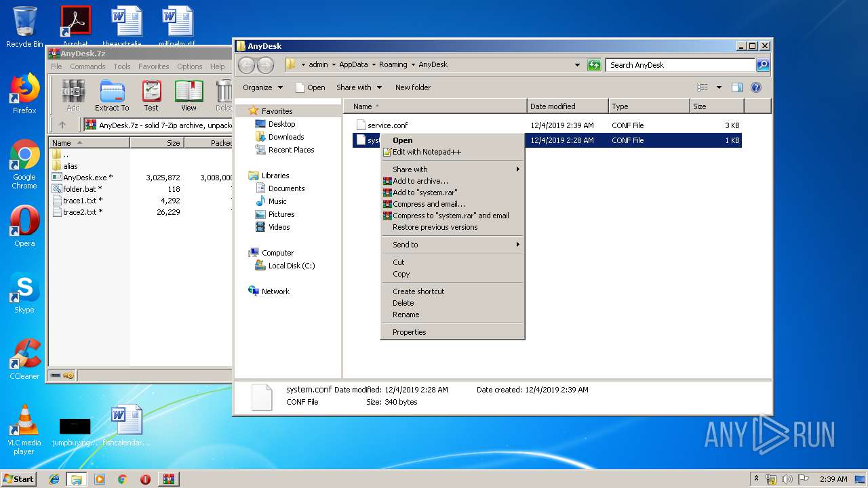Click the Opera taskbar icon
Image resolution: width=868 pixels, height=488 pixels.
click(145, 479)
